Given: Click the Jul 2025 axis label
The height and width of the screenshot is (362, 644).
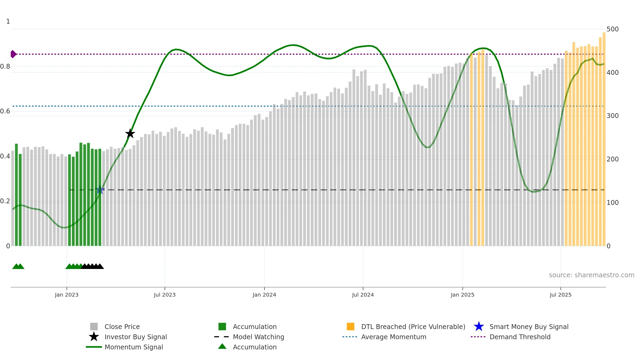Looking at the screenshot, I should (x=561, y=295).
